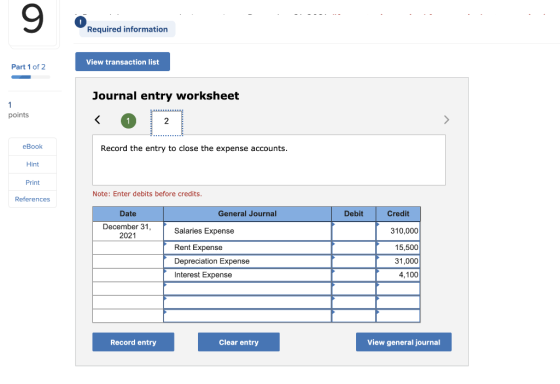This screenshot has width=560, height=384.
Task: Click the Journal entry worksheet heading
Action: (x=166, y=96)
